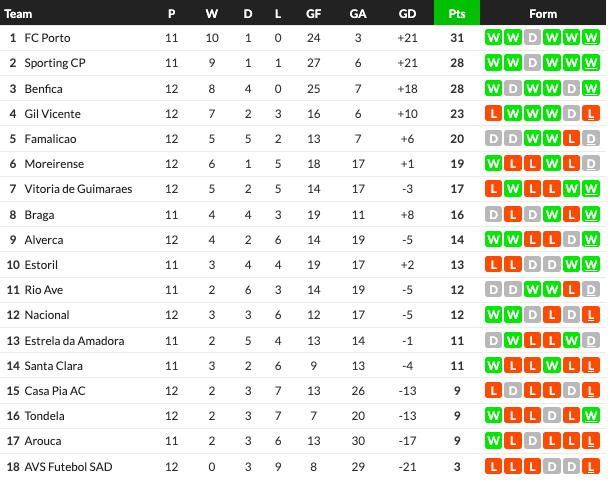Click the loss badge in Rio Ave's form
Screen dimensions: 608x482
click(572, 289)
